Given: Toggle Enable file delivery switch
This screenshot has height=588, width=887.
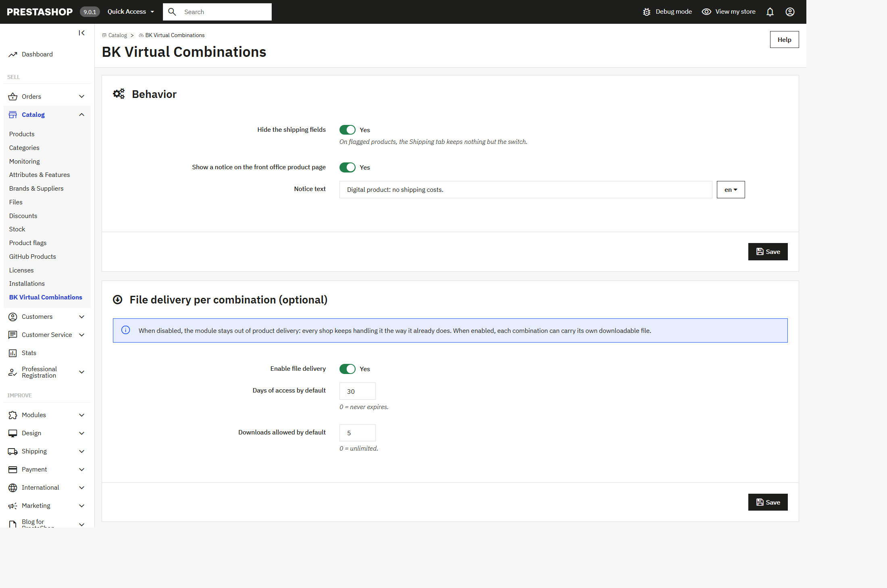Looking at the screenshot, I should (x=347, y=369).
